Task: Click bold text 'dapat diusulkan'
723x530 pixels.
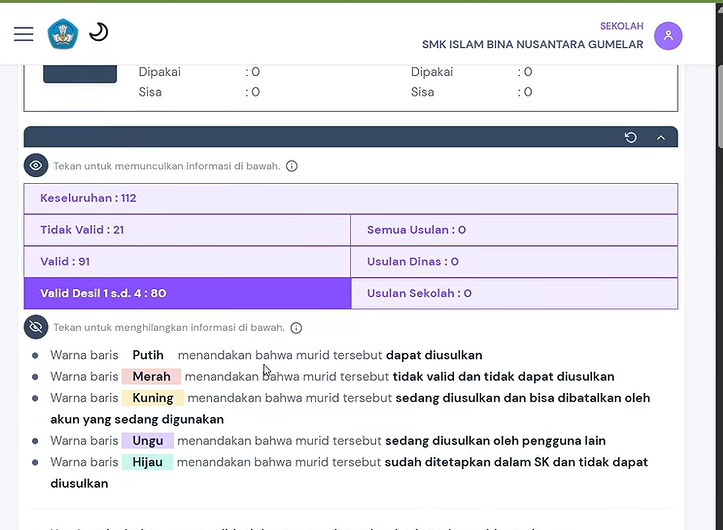Action: click(434, 355)
